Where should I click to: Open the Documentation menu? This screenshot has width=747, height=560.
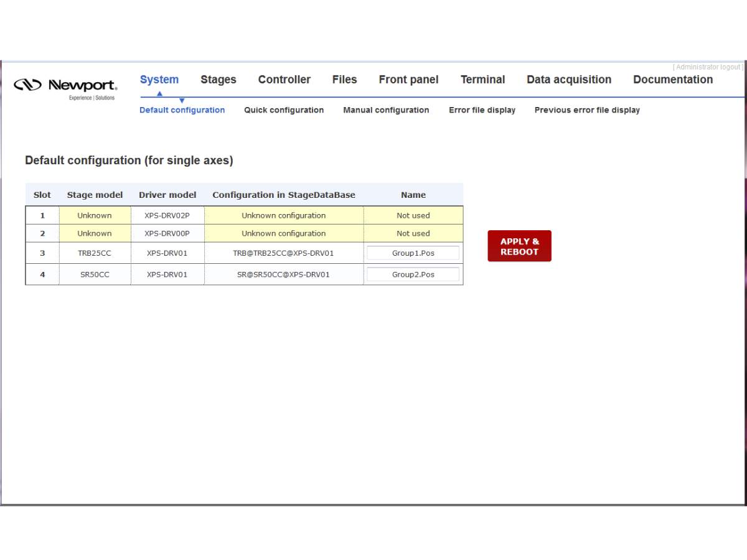click(673, 80)
